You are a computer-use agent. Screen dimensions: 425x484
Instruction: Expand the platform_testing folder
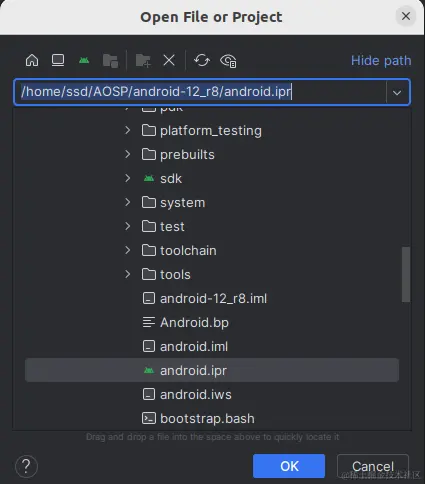point(128,130)
